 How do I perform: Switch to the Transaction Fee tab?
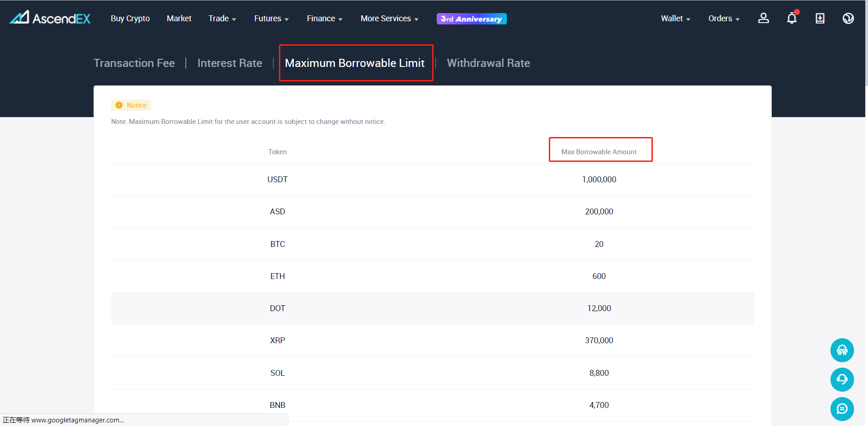click(x=134, y=63)
